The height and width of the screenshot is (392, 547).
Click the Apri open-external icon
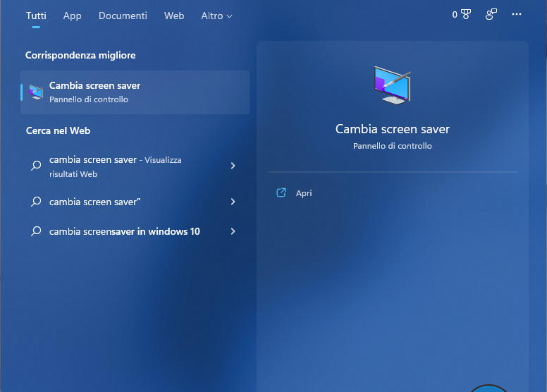pos(281,192)
